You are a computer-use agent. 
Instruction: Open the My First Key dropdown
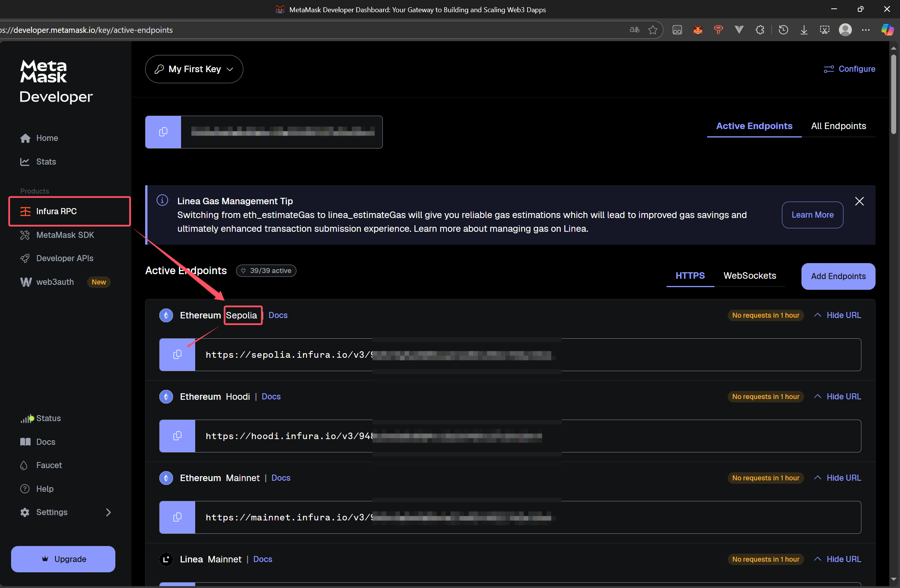point(194,69)
